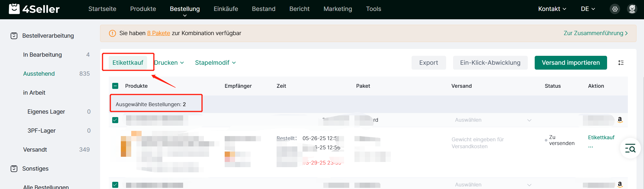Open the Bestand menu
The width and height of the screenshot is (644, 189).
[x=264, y=9]
